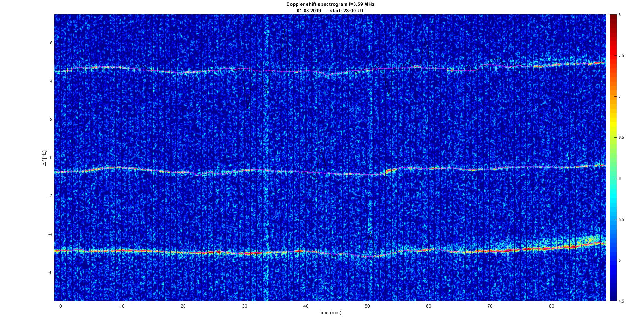This screenshot has width=644, height=323.
Task: Click y-axis tick label '2'
Action: point(51,119)
